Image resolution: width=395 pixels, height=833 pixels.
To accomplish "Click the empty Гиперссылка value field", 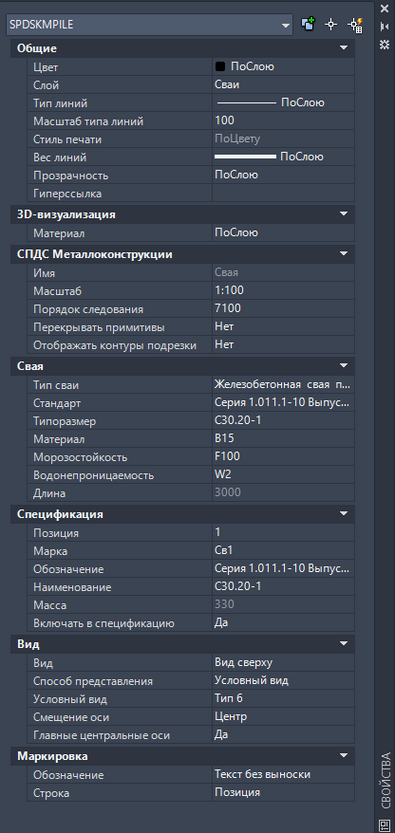I will click(x=283, y=193).
